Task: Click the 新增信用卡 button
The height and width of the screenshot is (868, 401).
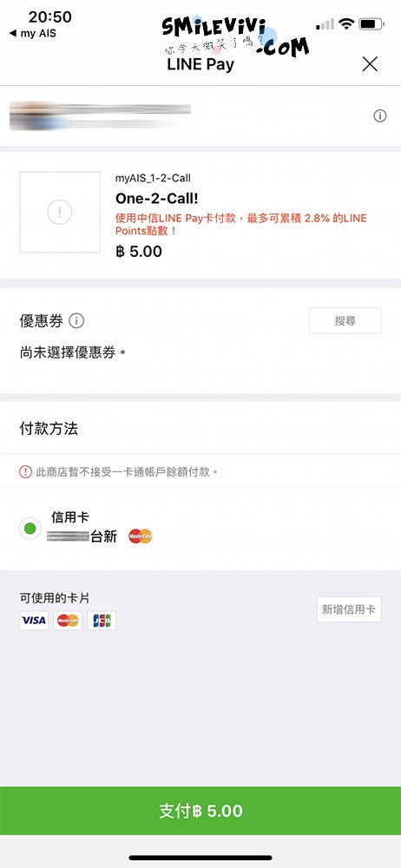Action: pos(349,609)
